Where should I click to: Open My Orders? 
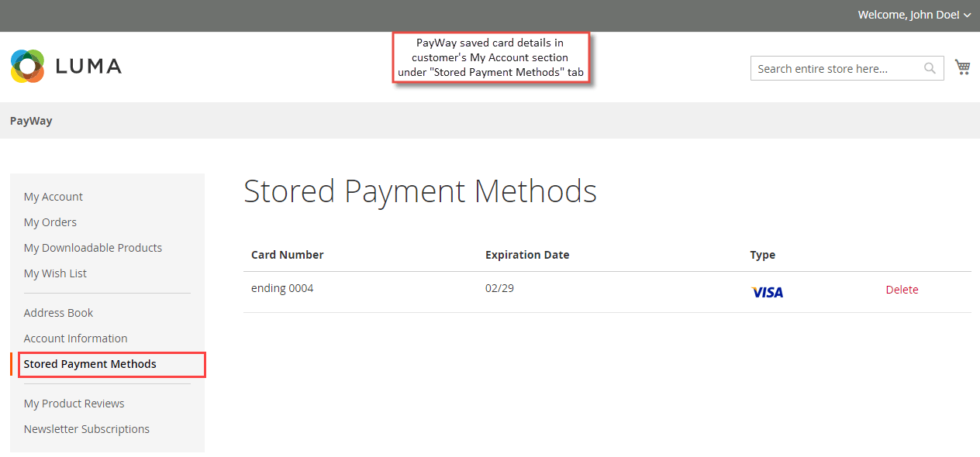pyautogui.click(x=50, y=222)
